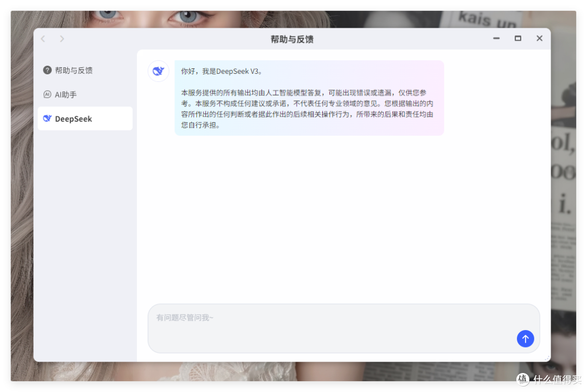Image resolution: width=587 pixels, height=392 pixels.
Task: Click the 你好，我是DeepSeek V3 greeting text
Action: pos(222,72)
